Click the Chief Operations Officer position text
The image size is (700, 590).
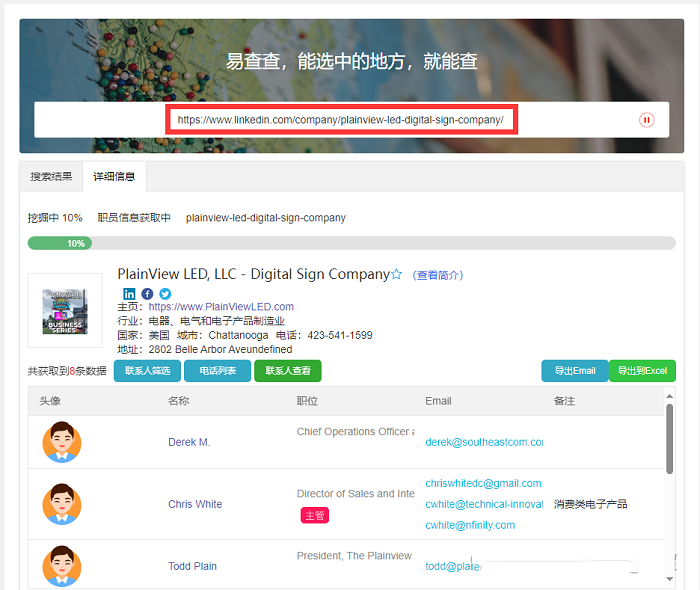(355, 432)
